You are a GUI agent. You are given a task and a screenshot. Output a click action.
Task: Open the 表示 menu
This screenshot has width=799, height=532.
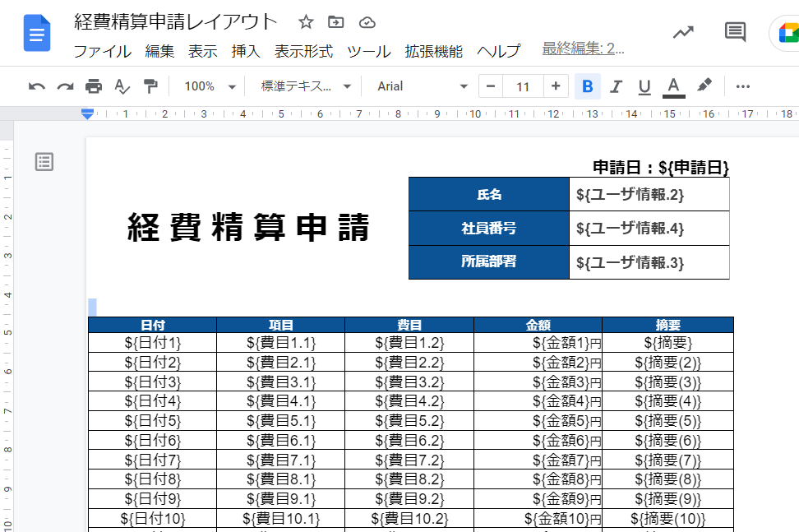coord(203,51)
